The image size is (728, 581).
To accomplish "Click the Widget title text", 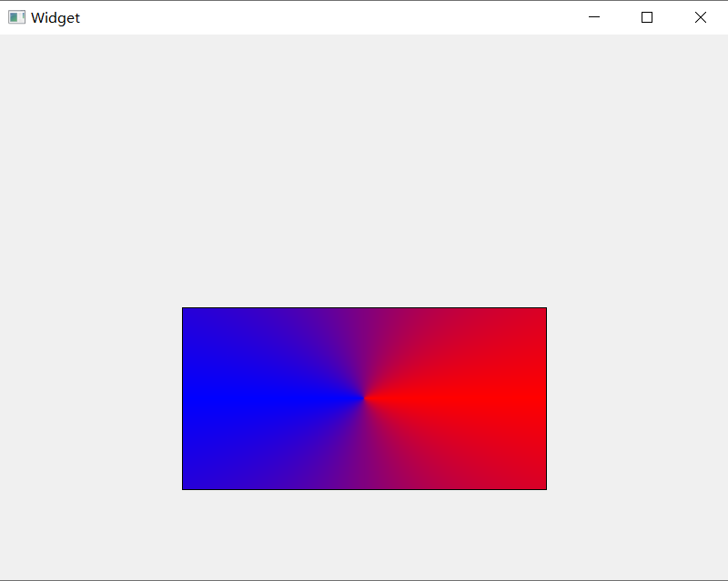I will 56,17.
